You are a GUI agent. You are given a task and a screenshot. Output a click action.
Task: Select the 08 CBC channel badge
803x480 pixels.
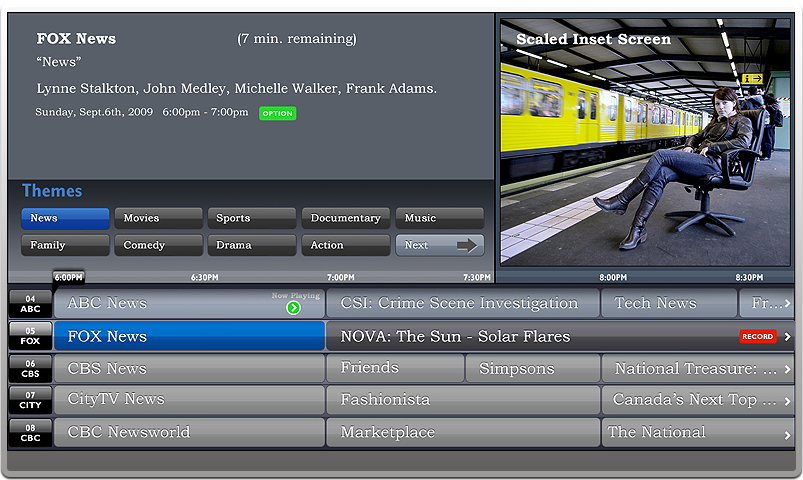click(30, 433)
